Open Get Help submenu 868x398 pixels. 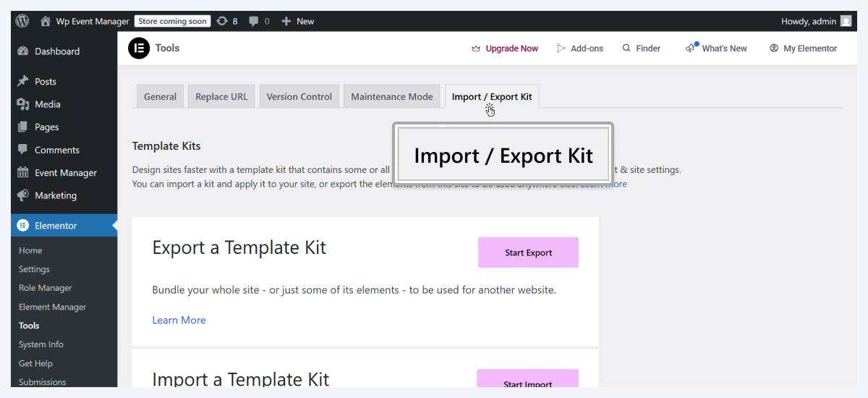pos(35,363)
